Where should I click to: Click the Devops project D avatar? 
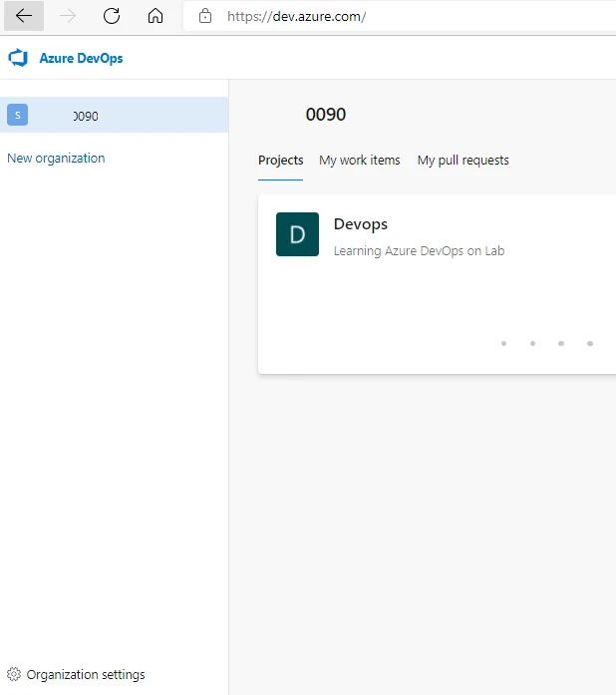(x=297, y=234)
